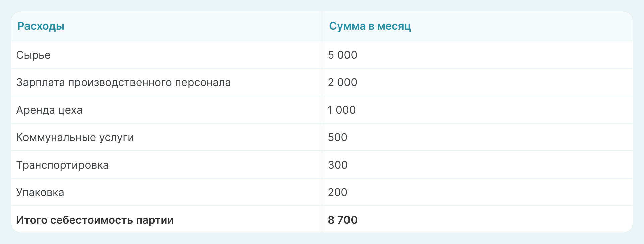
Task: Select the Сырье expense cell
Action: click(x=34, y=55)
